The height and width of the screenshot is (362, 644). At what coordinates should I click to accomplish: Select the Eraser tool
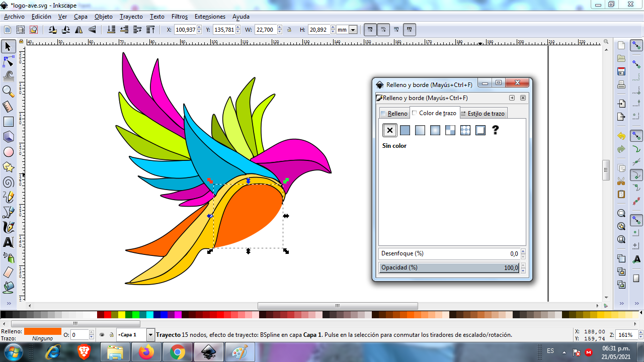click(8, 272)
